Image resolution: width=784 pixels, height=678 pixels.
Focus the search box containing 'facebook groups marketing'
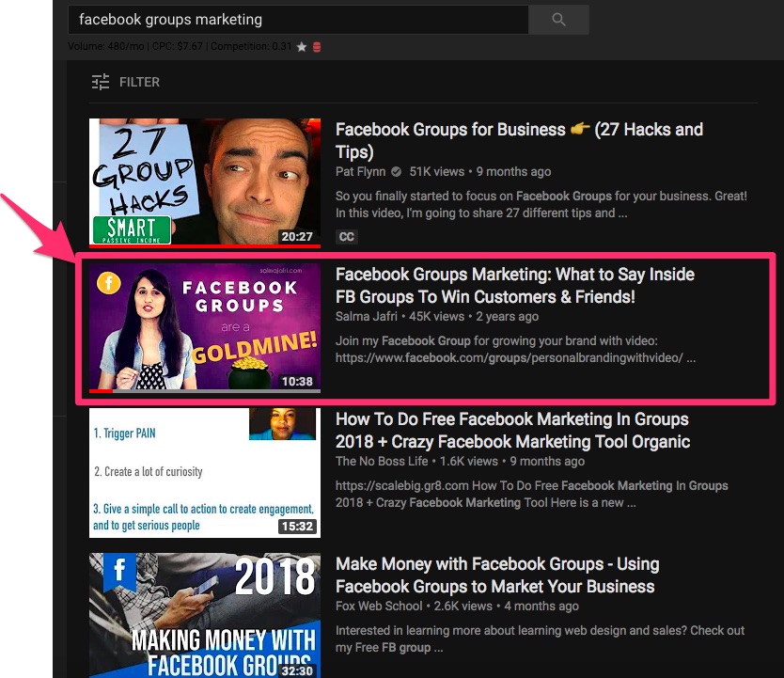tap(298, 20)
